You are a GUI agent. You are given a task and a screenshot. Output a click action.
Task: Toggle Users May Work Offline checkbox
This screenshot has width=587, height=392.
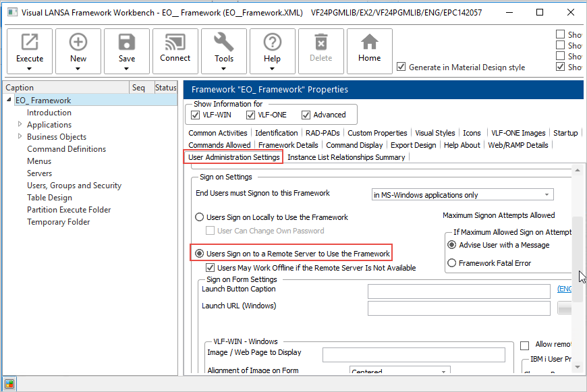click(x=210, y=268)
